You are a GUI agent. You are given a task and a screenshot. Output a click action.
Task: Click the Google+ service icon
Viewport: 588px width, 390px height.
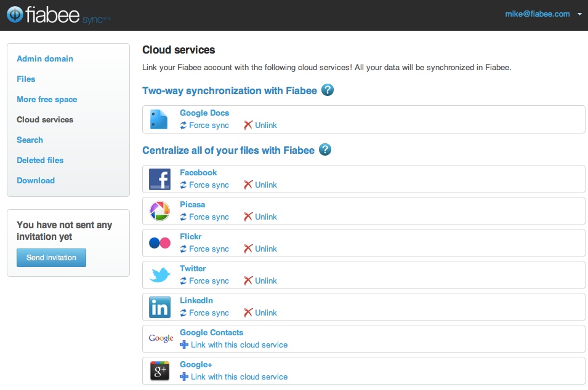(159, 371)
